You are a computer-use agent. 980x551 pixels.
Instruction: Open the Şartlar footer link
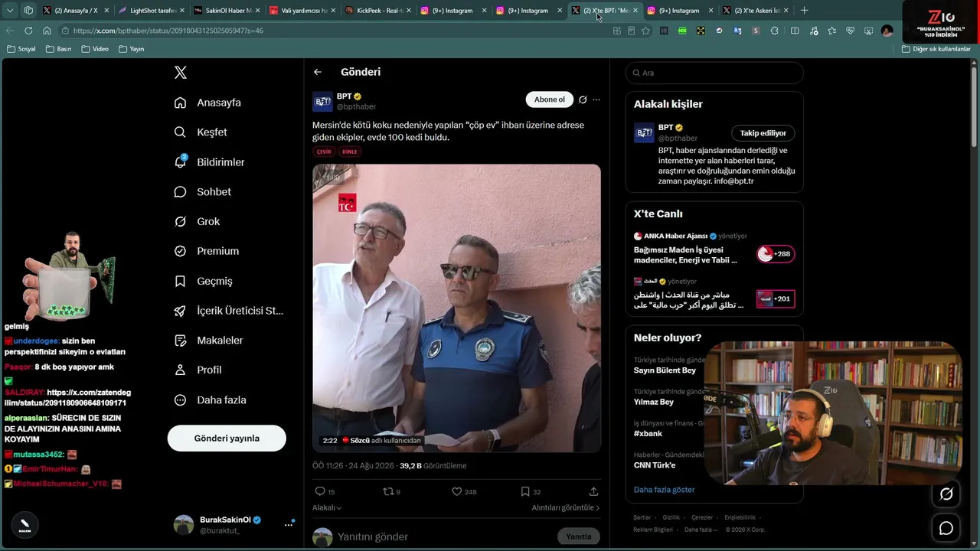pyautogui.click(x=642, y=518)
